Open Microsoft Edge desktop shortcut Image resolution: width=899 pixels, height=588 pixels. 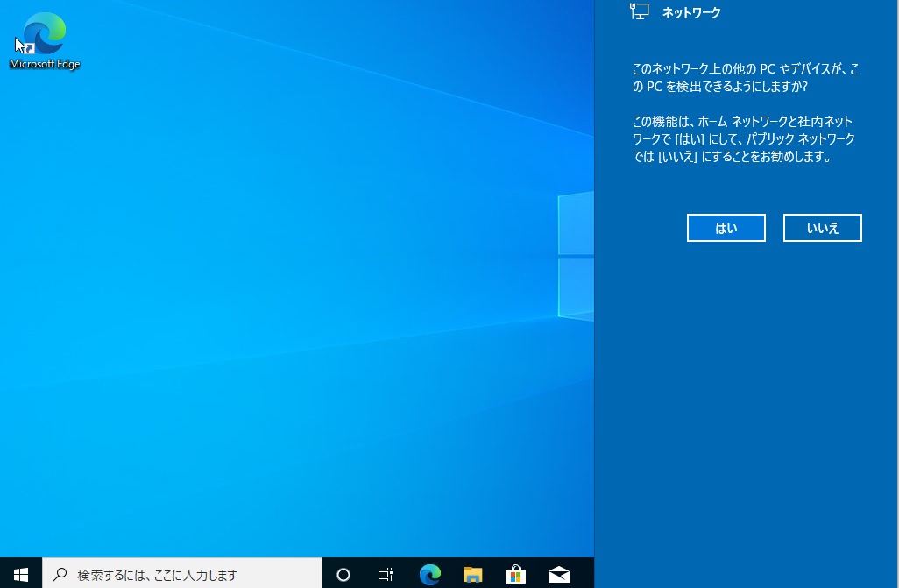tap(45, 40)
